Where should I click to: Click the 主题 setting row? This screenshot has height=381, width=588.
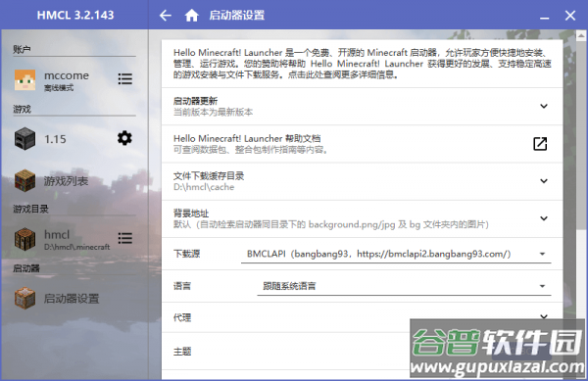point(362,352)
